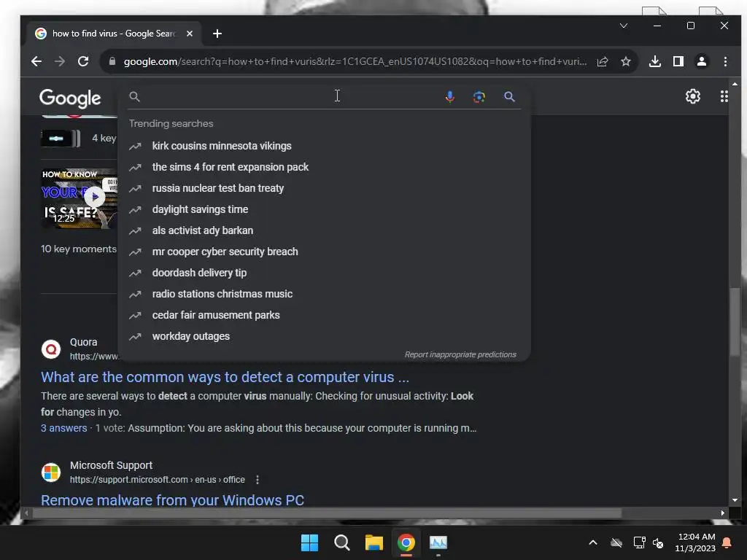The width and height of the screenshot is (747, 560).
Task: Open File Explorer from taskbar
Action: [x=374, y=542]
